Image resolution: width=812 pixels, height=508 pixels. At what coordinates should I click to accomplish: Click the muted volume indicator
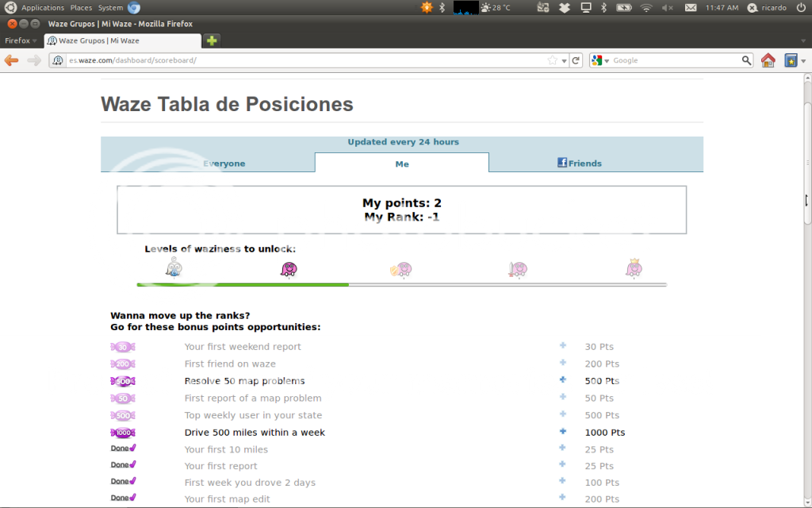tap(668, 8)
